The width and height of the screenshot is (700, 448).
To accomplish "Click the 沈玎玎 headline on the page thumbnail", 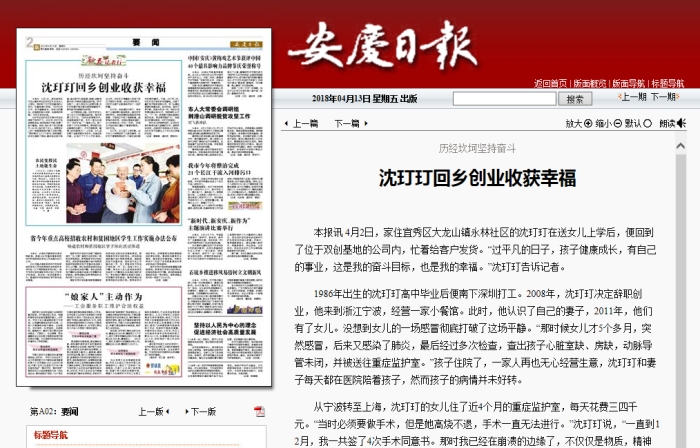I will 103,87.
